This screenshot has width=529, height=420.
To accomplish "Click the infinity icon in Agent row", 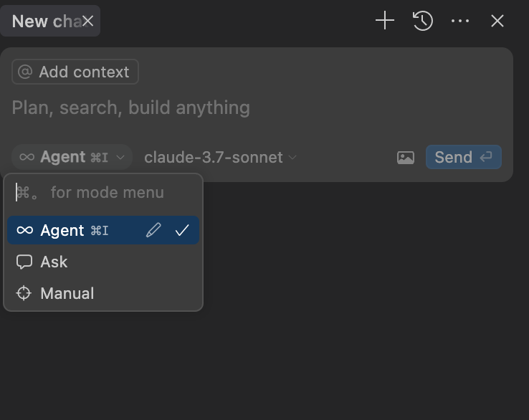I will (x=25, y=230).
